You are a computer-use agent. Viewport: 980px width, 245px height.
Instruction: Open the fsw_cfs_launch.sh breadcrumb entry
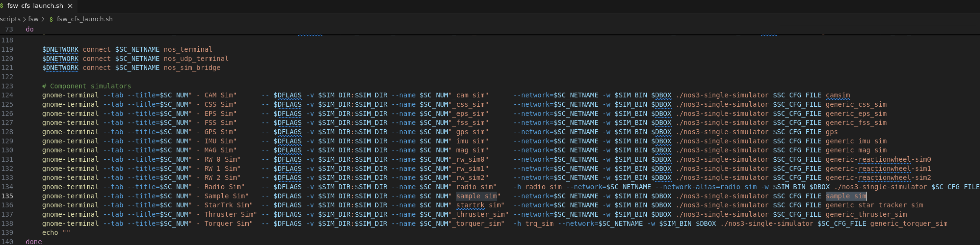[x=84, y=19]
